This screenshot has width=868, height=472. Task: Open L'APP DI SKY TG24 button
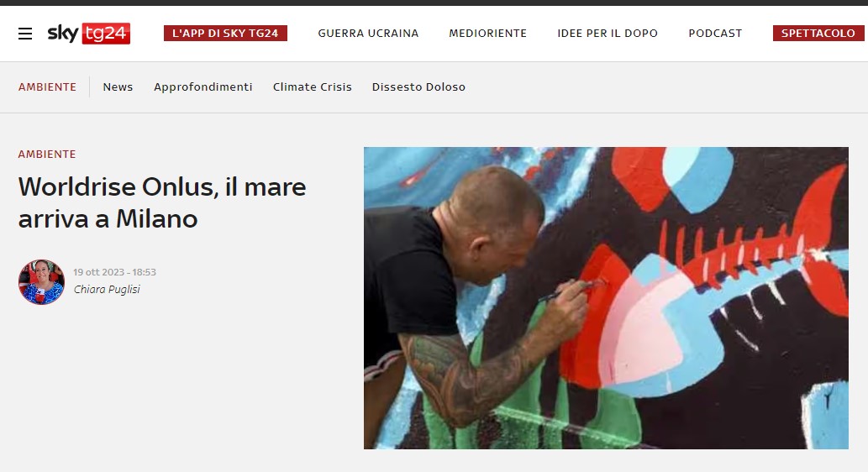pyautogui.click(x=225, y=34)
